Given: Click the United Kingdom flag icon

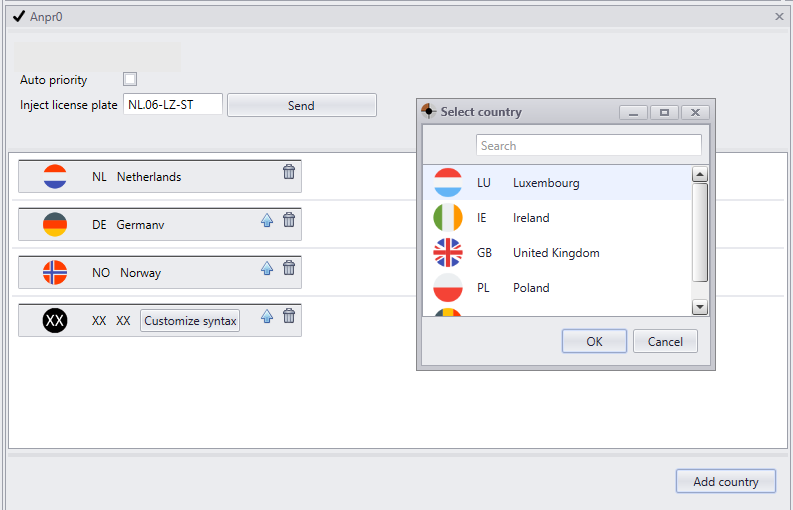Looking at the screenshot, I should [448, 252].
